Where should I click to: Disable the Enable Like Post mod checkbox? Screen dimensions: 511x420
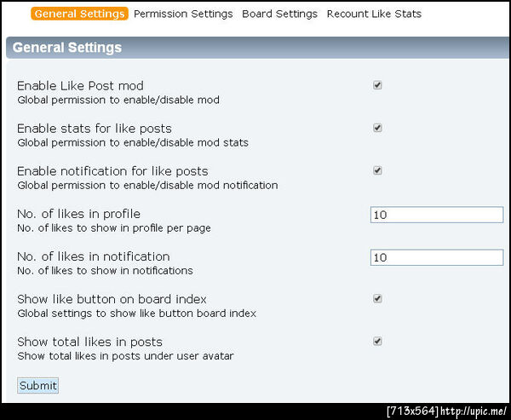(377, 85)
